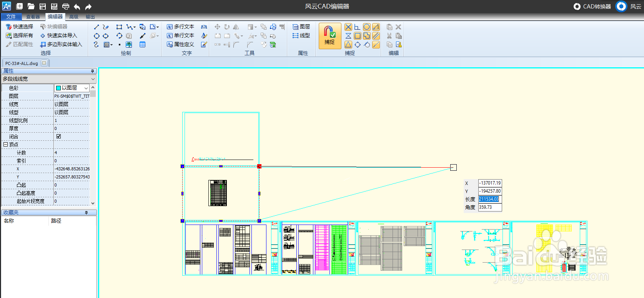
Task: Pin the 收藏夹 favorites panel
Action: point(86,213)
